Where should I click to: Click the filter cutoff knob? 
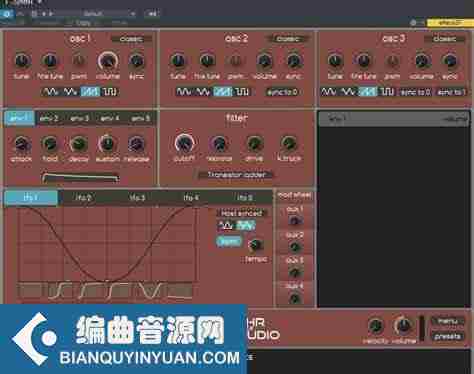184,144
